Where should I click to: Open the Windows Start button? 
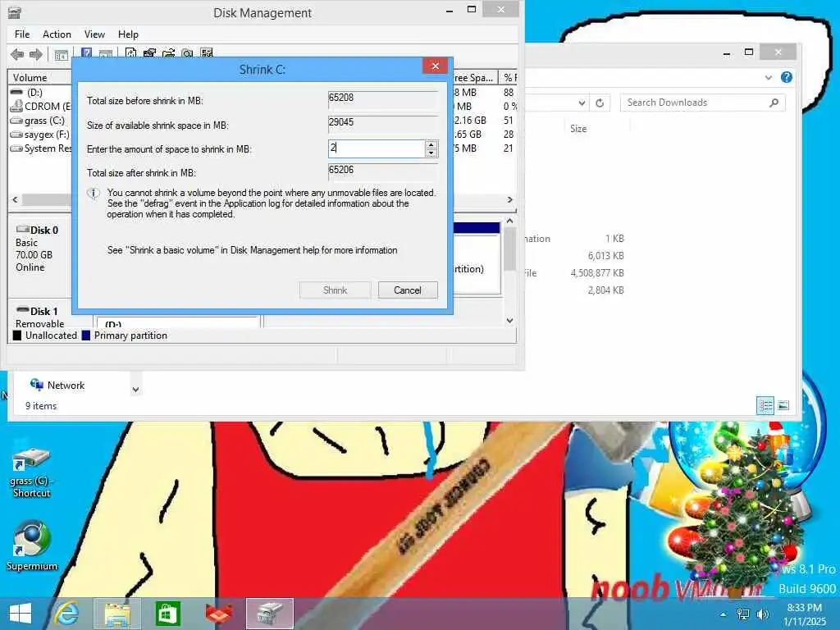21,614
